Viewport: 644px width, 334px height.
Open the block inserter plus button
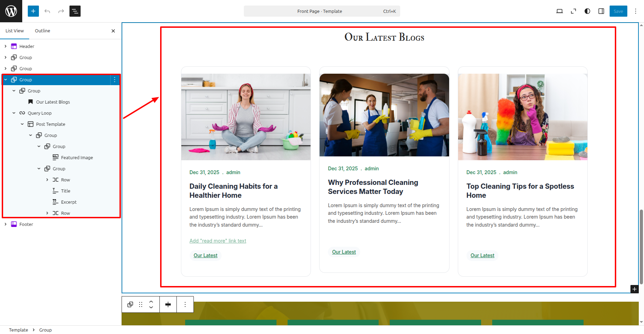tap(33, 11)
